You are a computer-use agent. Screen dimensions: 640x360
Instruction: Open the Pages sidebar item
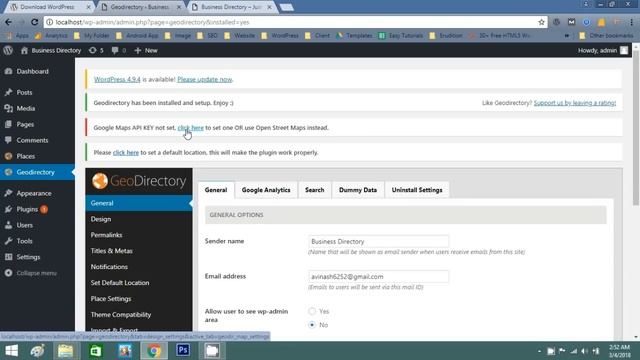[x=37, y=124]
